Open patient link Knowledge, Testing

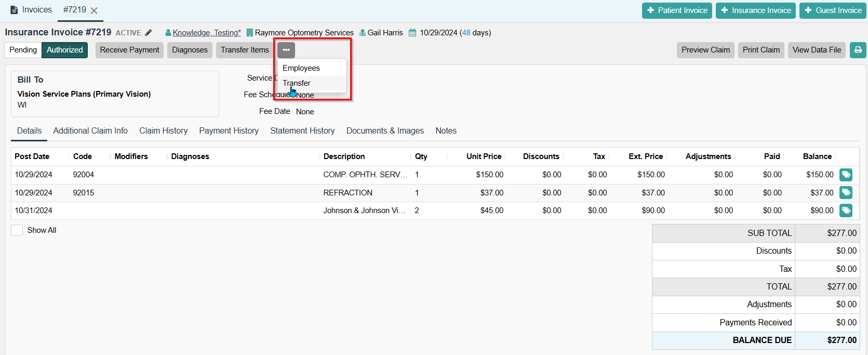(x=206, y=33)
